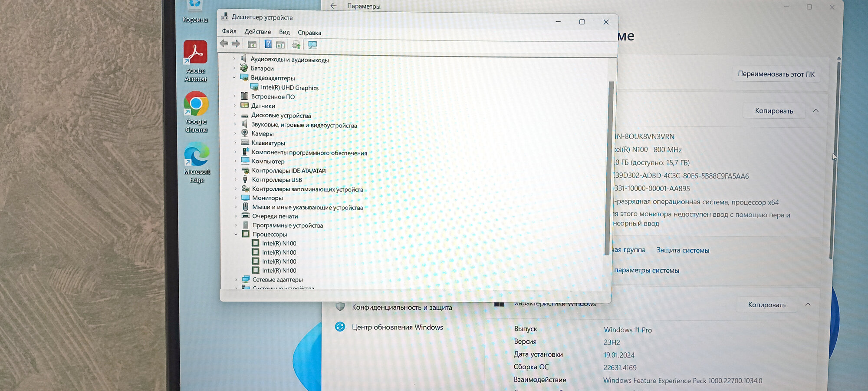This screenshot has width=868, height=391.
Task: Expand Контроллеры IDE ATA/ATAPI node
Action: 236,170
